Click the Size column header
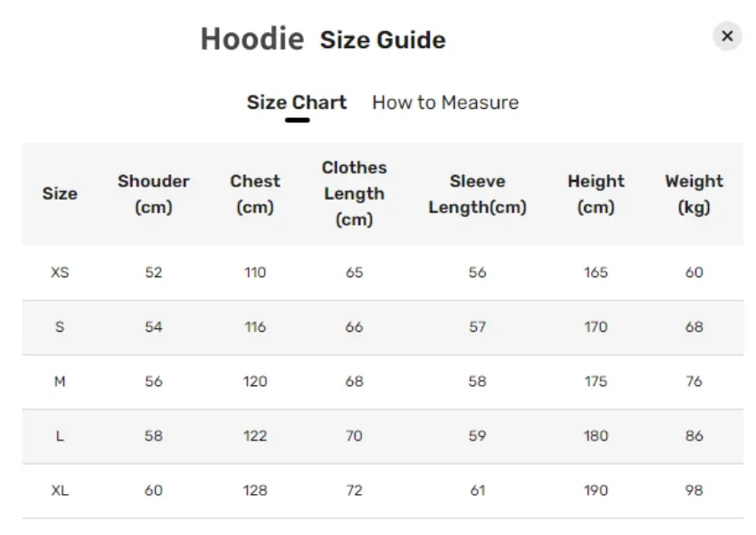 pyautogui.click(x=60, y=193)
